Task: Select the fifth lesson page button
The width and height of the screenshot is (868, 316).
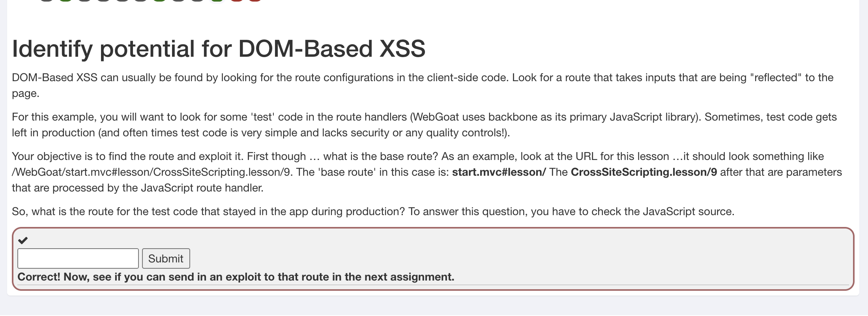Action: click(x=122, y=0)
